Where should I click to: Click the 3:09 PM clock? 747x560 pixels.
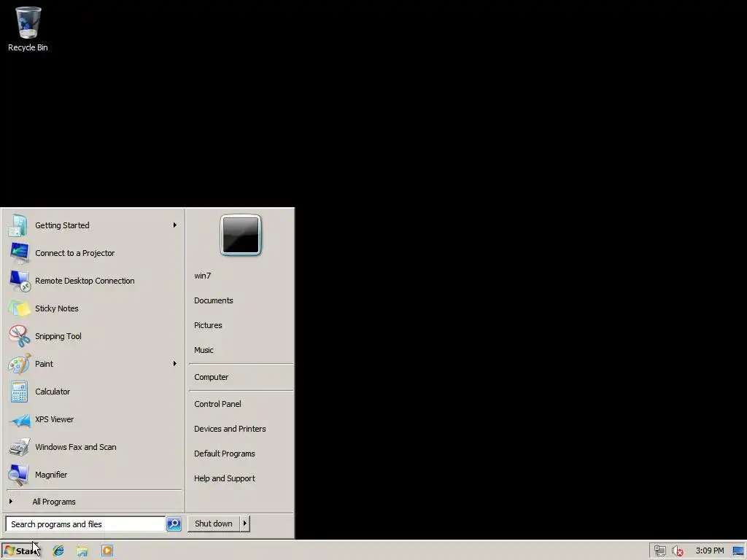pos(710,551)
